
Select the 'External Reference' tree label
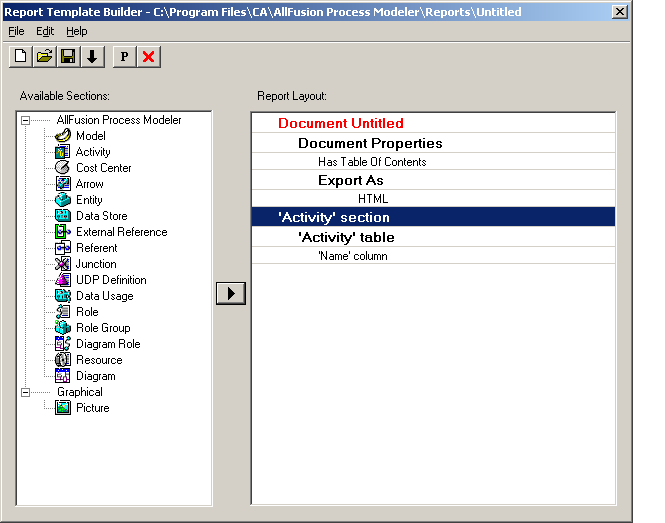(x=122, y=232)
